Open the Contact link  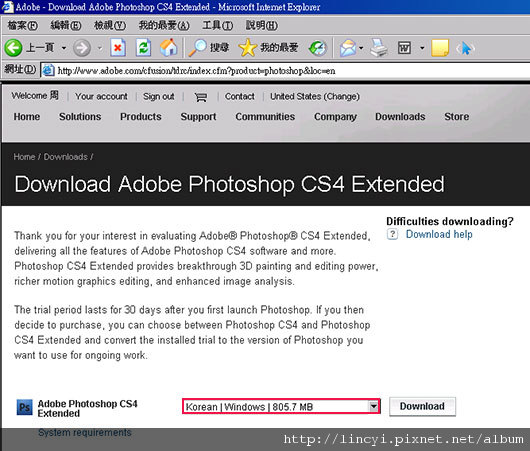(239, 96)
